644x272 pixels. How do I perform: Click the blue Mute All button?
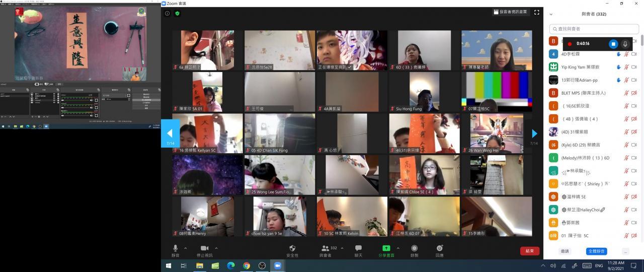coord(596,251)
